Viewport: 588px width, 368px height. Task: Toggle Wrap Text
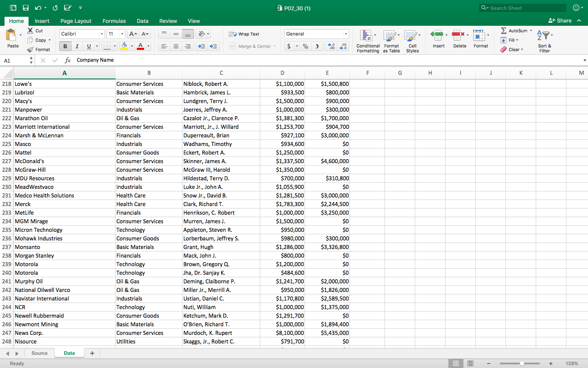[244, 34]
